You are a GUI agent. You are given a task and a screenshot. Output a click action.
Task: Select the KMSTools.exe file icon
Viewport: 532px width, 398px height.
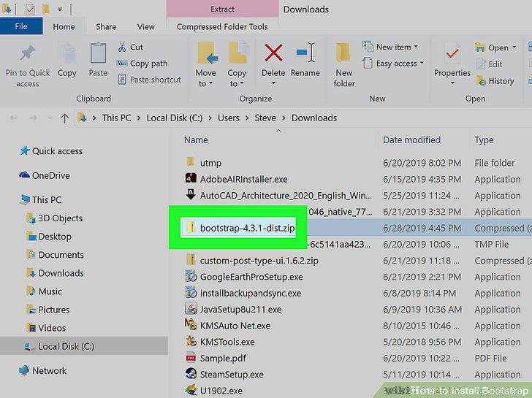[x=191, y=341]
